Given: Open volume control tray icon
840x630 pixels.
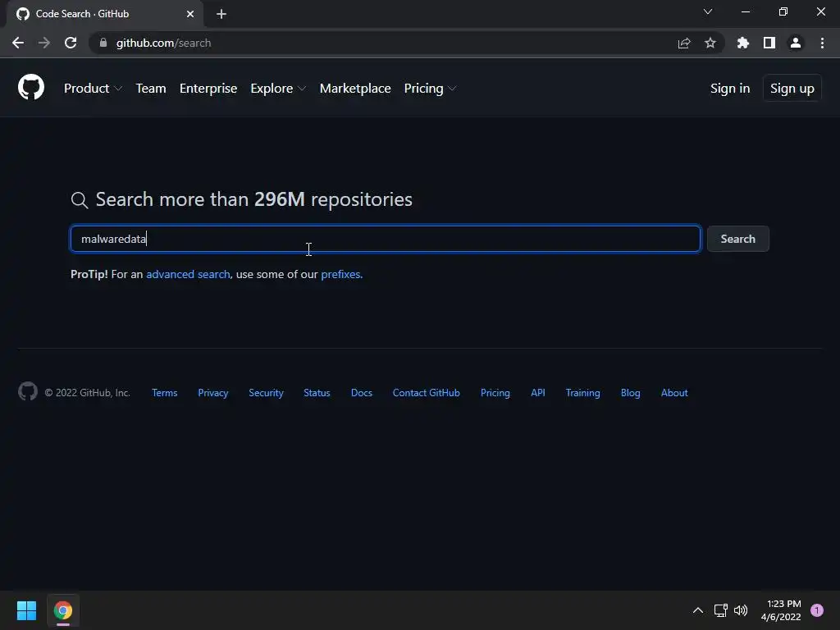Looking at the screenshot, I should (x=741, y=610).
